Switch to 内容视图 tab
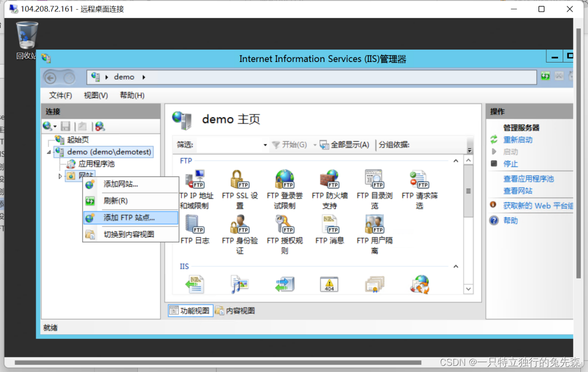Viewport: 588px width, 372px height. coord(235,311)
